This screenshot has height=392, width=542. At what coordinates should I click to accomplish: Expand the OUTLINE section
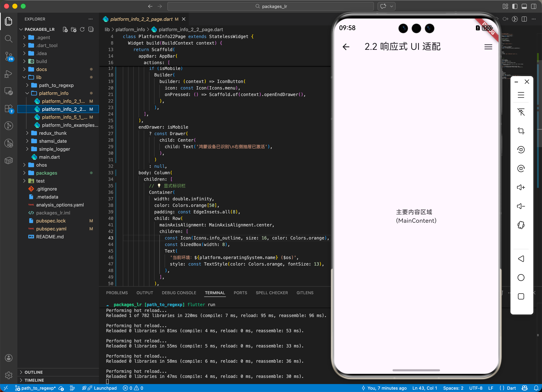tap(34, 372)
